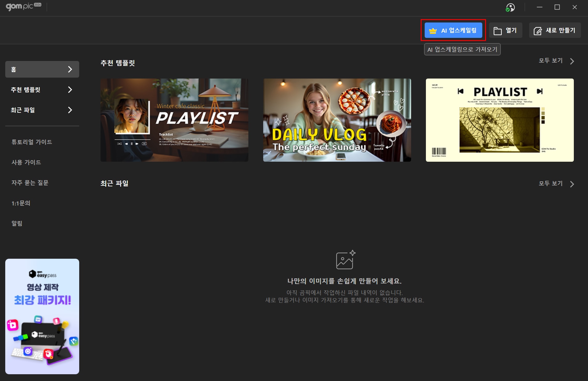Screen dimensions: 588x381
Task: Open the 1:1문의 link
Action: click(21, 203)
